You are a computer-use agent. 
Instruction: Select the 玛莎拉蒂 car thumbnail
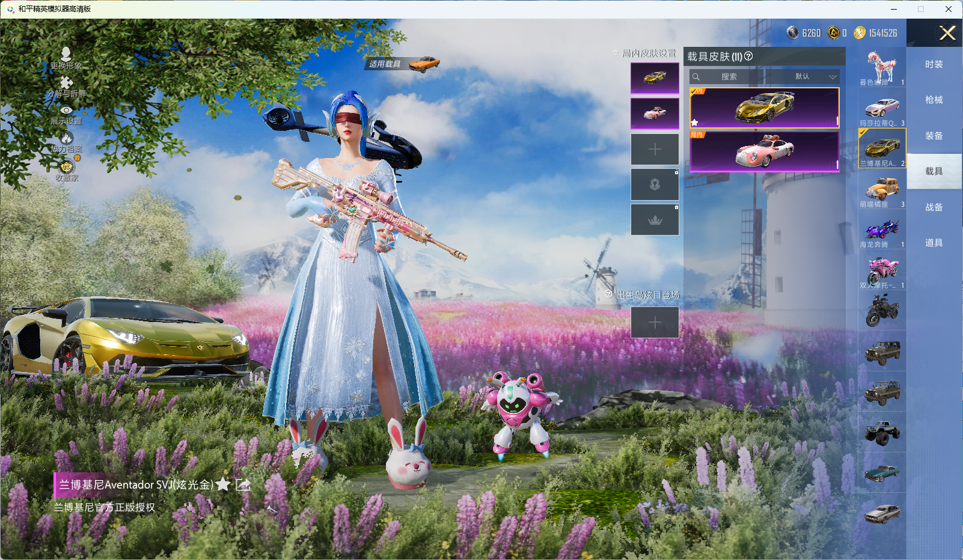(x=882, y=108)
